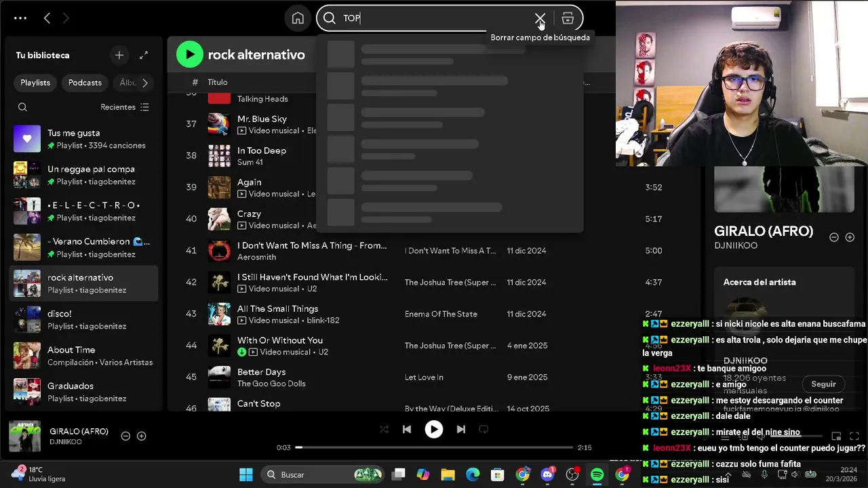Select the track titled Crazy
Viewport: 868px width, 488px height.
[x=249, y=213]
